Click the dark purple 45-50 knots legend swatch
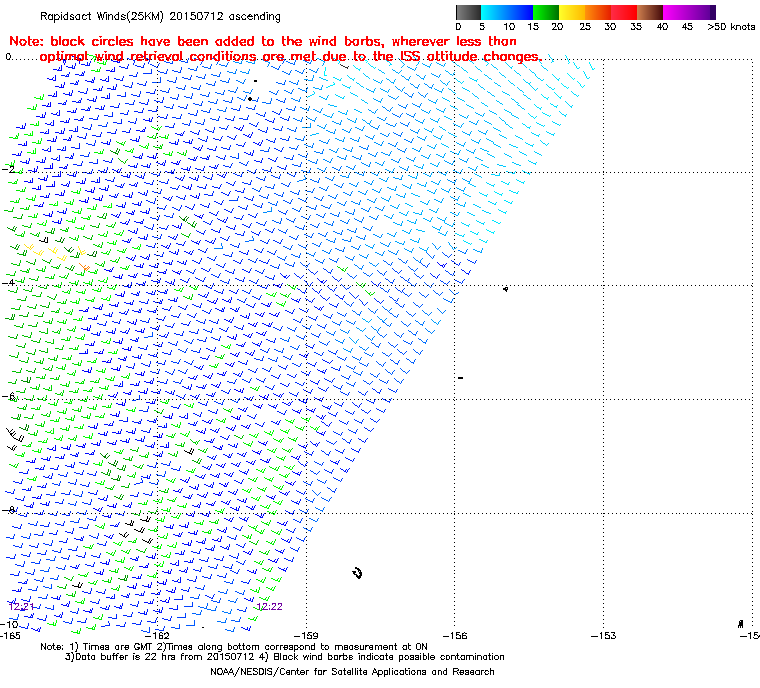 point(702,12)
